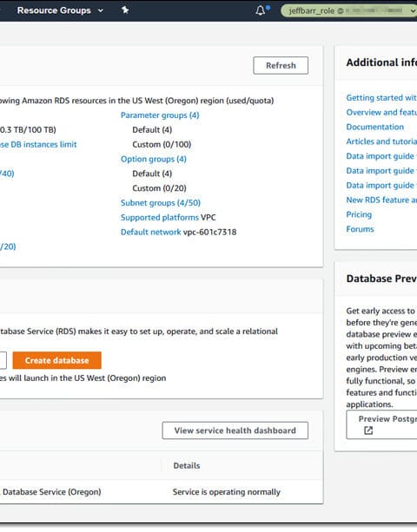Open the Option groups (4) link
The height and width of the screenshot is (532, 417).
(x=154, y=159)
